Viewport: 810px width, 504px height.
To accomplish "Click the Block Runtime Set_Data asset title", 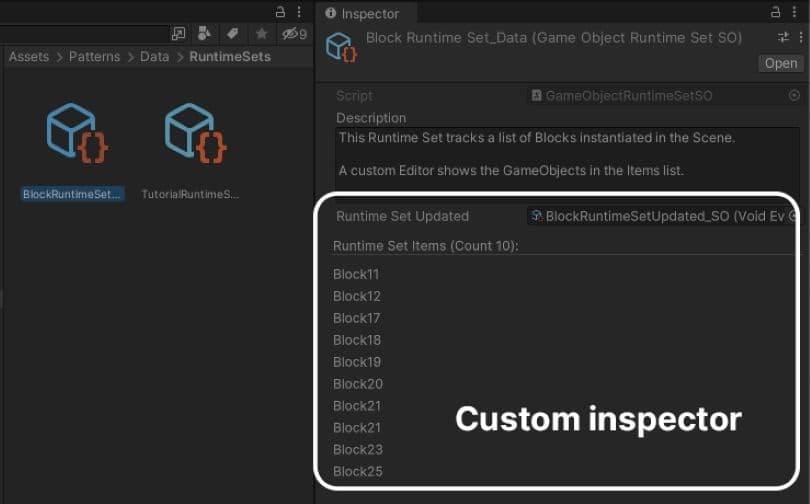I will tap(554, 38).
